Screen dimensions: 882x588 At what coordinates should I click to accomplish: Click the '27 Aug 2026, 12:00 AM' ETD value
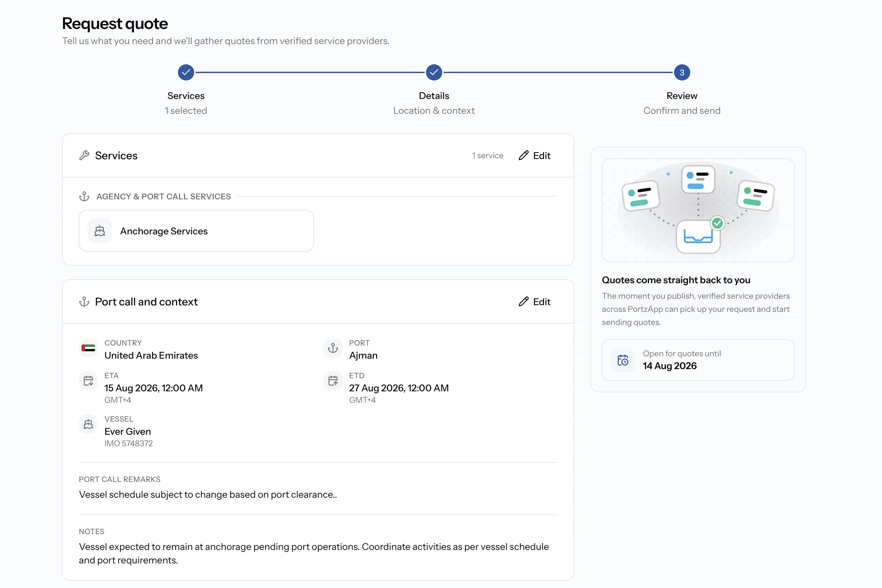tap(399, 388)
